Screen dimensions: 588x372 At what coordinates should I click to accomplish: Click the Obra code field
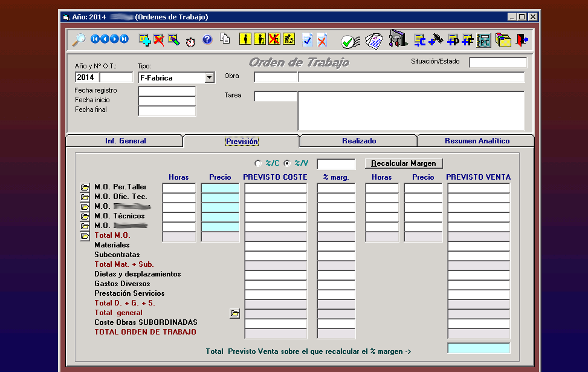(x=276, y=77)
